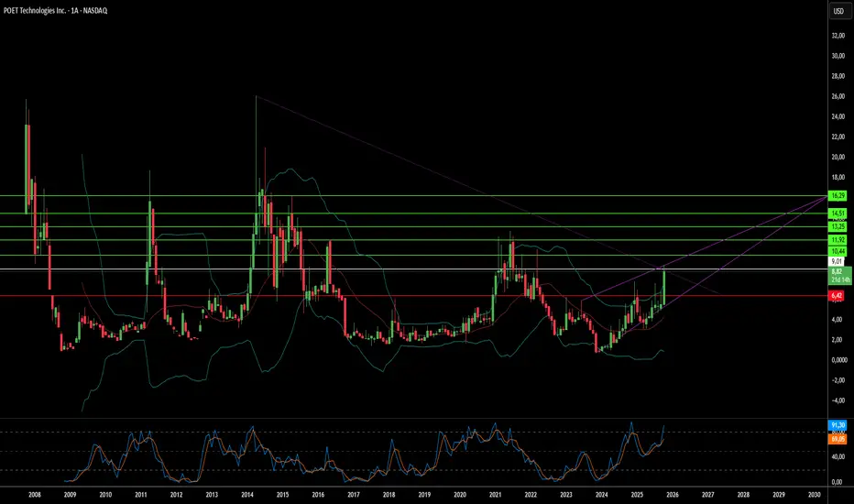The width and height of the screenshot is (854, 504).
Task: Click the 2023 year on time axis
Action: tap(566, 495)
